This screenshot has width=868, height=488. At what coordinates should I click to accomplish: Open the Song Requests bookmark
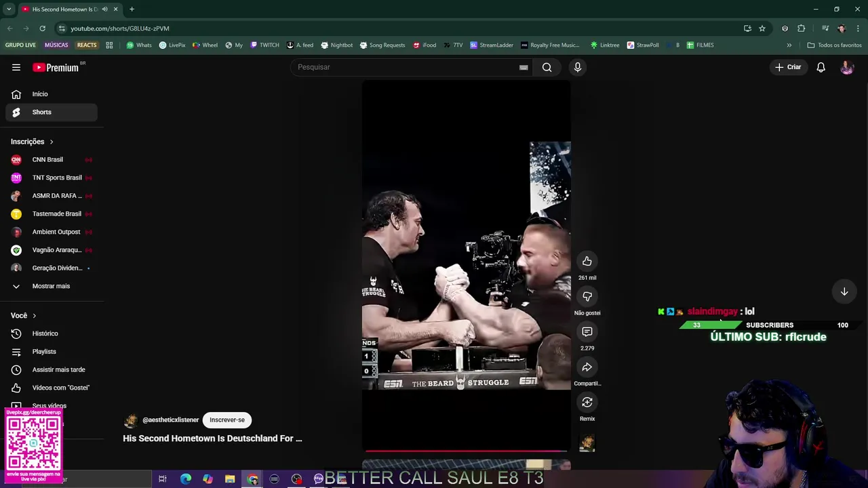pyautogui.click(x=382, y=45)
